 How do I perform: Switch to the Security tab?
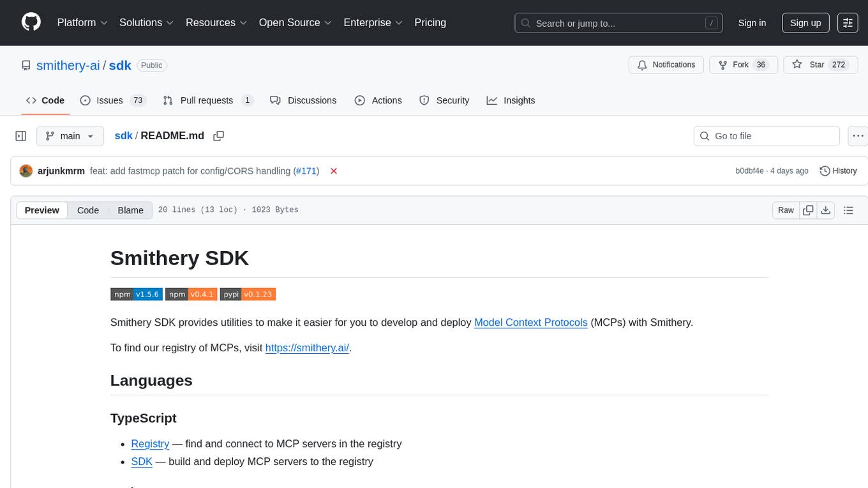[444, 100]
